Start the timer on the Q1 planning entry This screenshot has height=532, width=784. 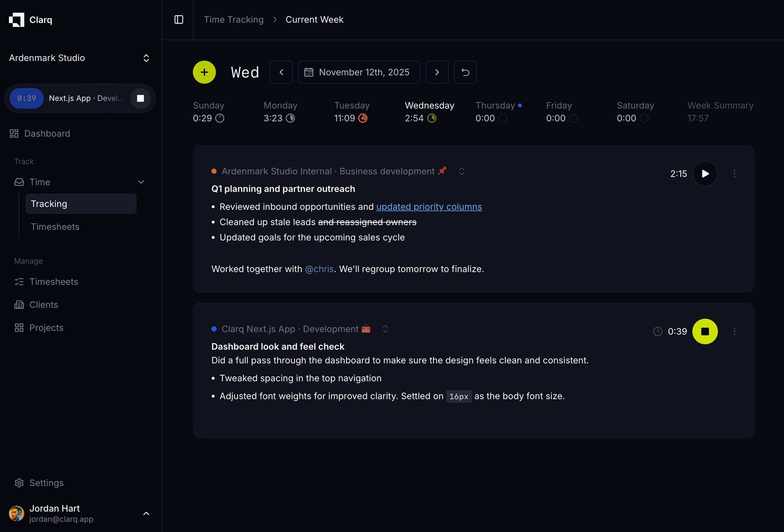pyautogui.click(x=705, y=174)
